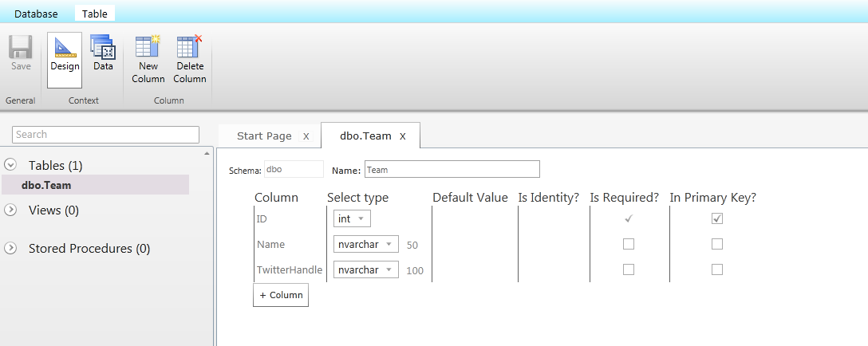Image resolution: width=868 pixels, height=346 pixels.
Task: Switch to the Start Page tab
Action: (x=264, y=136)
